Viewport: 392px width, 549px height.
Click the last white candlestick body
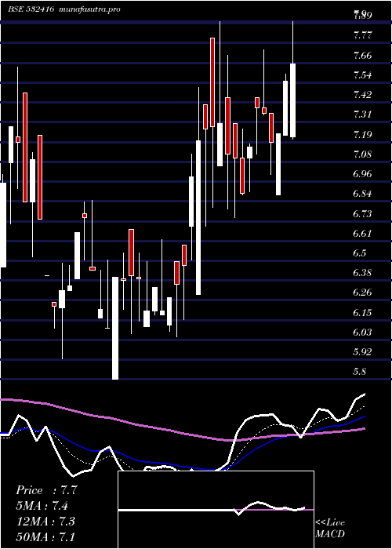(292, 100)
